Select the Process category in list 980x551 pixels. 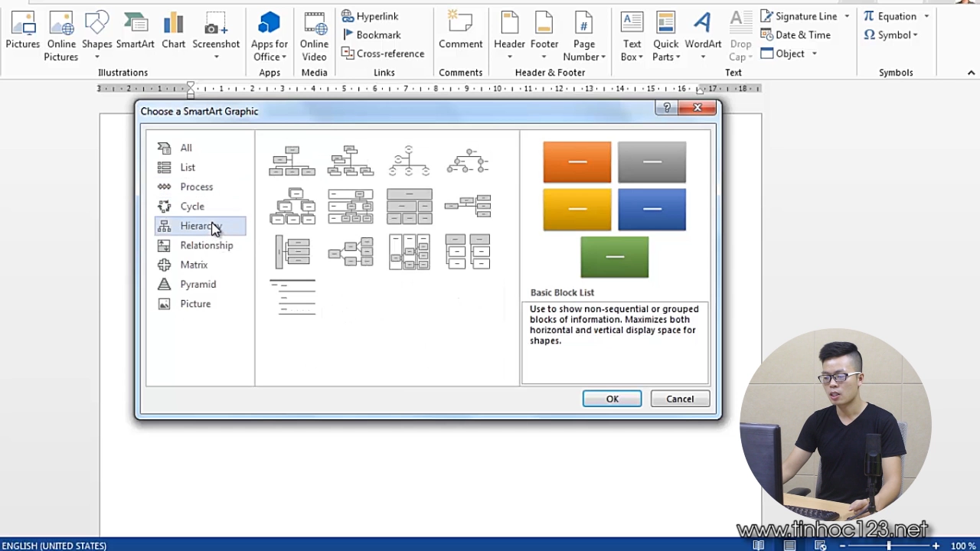196,187
